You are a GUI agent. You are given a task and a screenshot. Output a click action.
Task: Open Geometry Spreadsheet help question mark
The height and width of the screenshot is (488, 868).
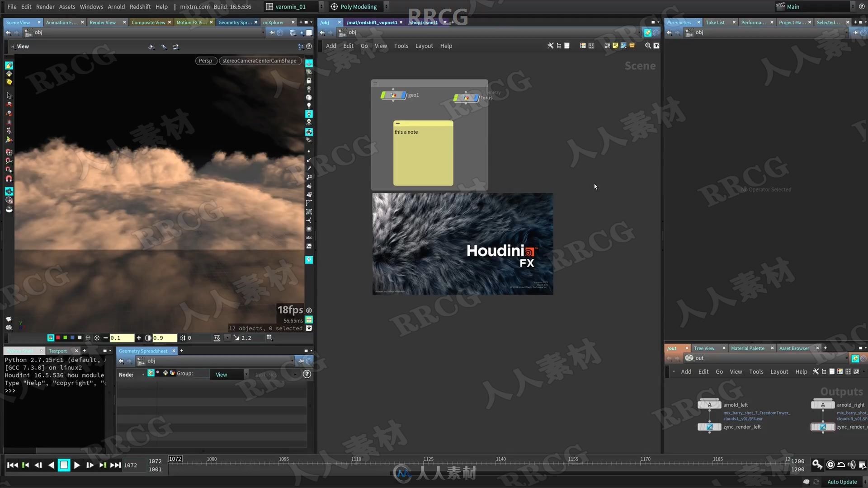pyautogui.click(x=307, y=374)
